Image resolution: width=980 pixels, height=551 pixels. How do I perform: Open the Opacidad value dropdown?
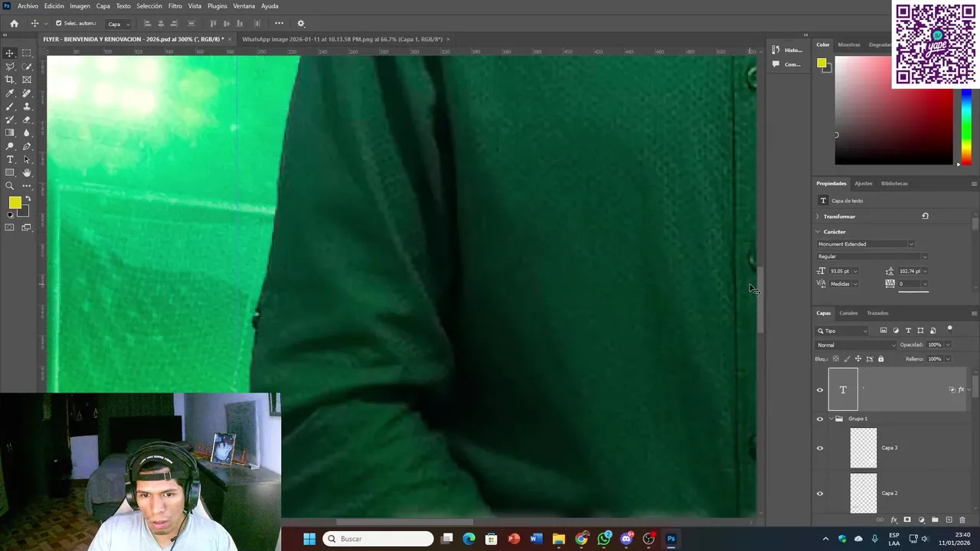pos(948,345)
